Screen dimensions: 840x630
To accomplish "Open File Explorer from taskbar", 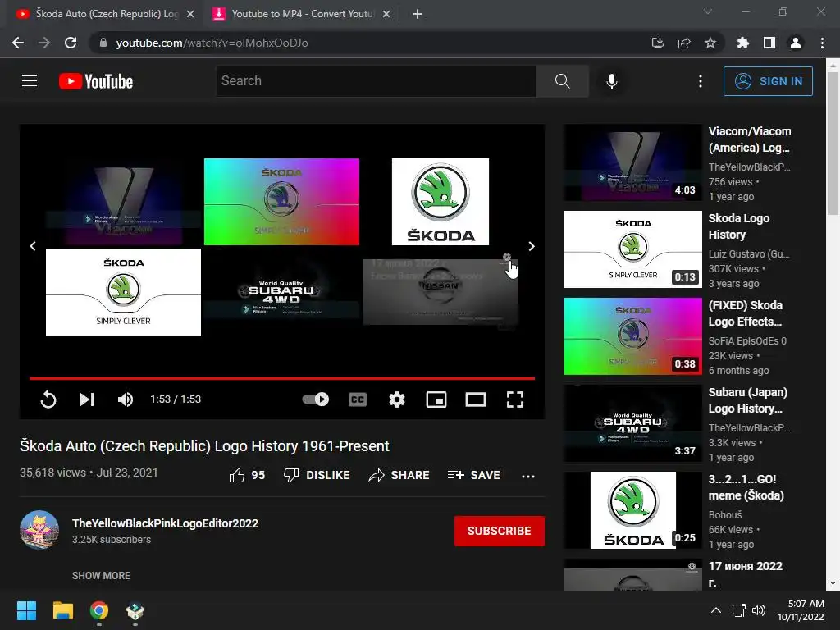I will (62, 610).
